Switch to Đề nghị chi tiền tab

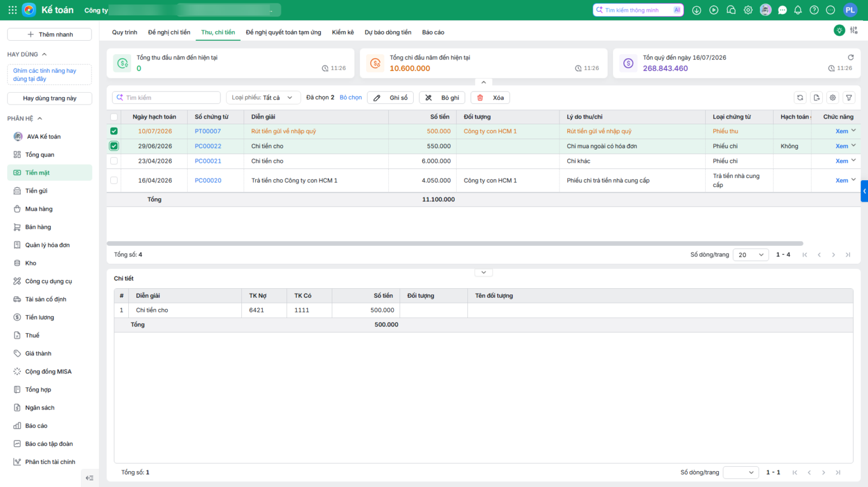tap(169, 32)
